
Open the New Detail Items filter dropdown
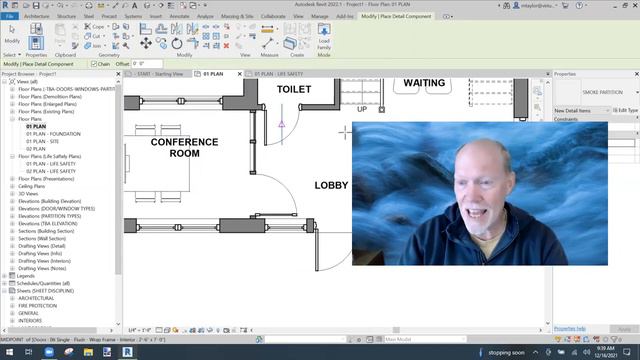click(582, 111)
